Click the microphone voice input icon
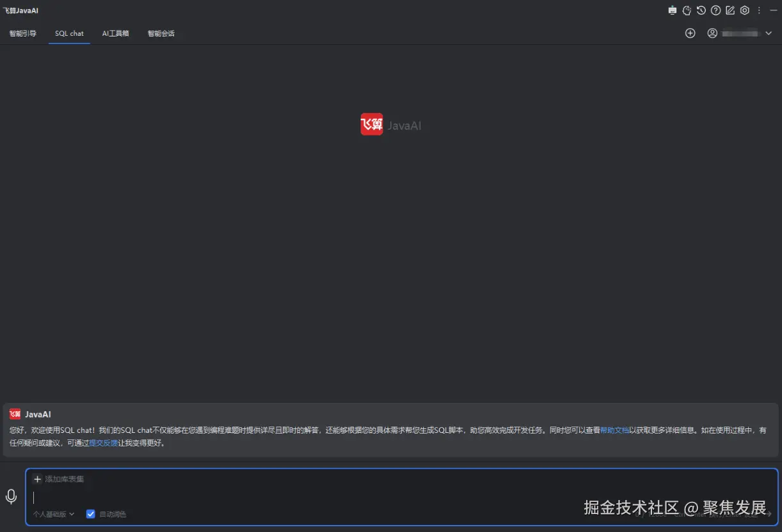The height and width of the screenshot is (532, 782). tap(11, 497)
